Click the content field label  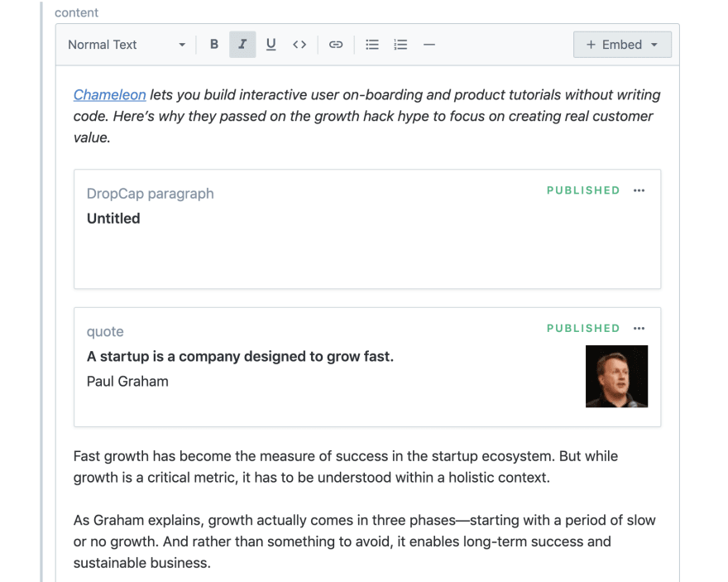point(77,12)
